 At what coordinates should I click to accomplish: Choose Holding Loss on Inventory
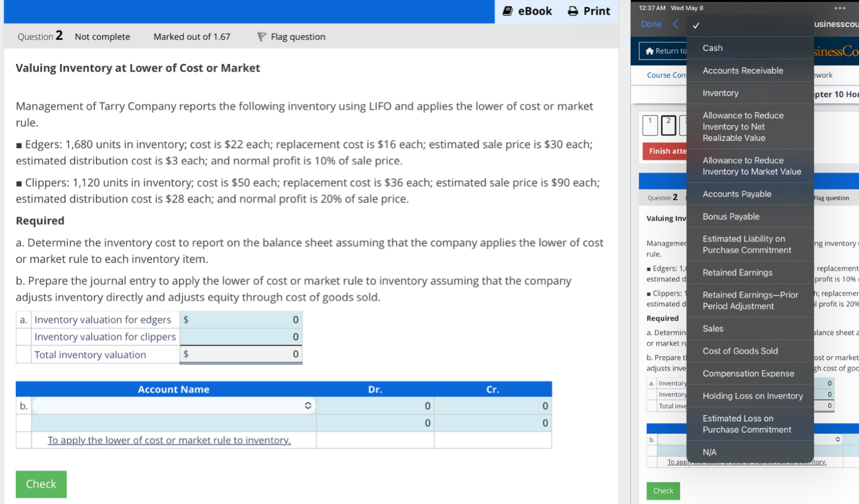pyautogui.click(x=752, y=396)
